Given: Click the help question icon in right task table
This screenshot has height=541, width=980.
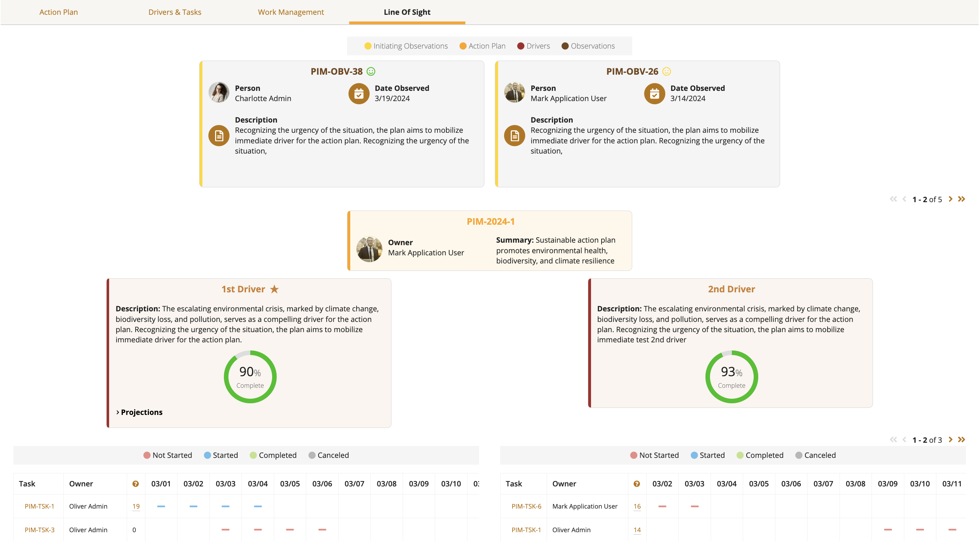Looking at the screenshot, I should tap(636, 484).
